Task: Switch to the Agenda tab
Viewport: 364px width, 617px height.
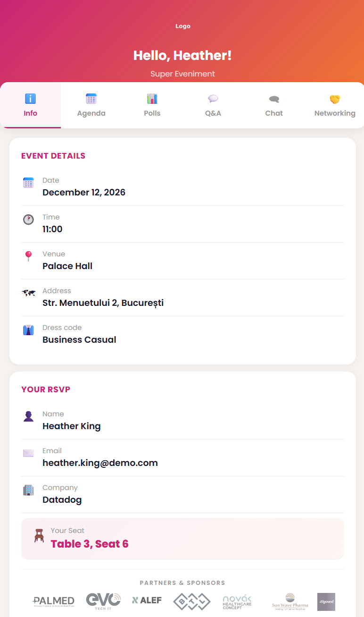Action: point(91,105)
